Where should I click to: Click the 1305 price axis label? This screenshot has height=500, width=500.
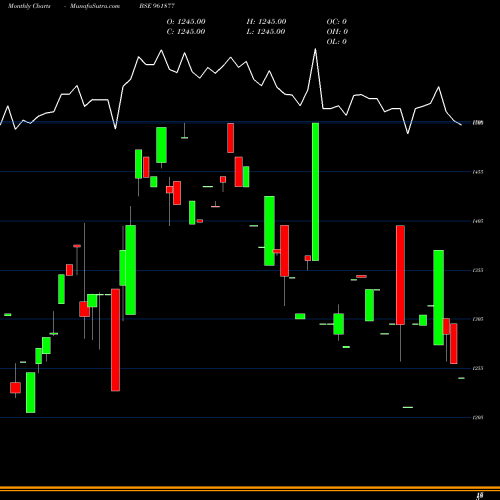[x=478, y=319]
